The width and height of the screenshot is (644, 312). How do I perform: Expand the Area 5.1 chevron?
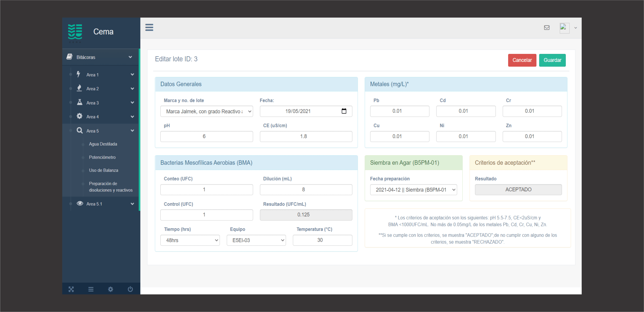[132, 204]
